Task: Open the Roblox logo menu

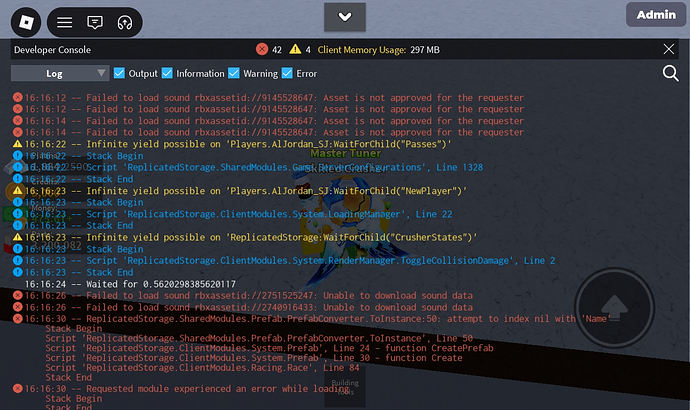Action: pos(26,22)
